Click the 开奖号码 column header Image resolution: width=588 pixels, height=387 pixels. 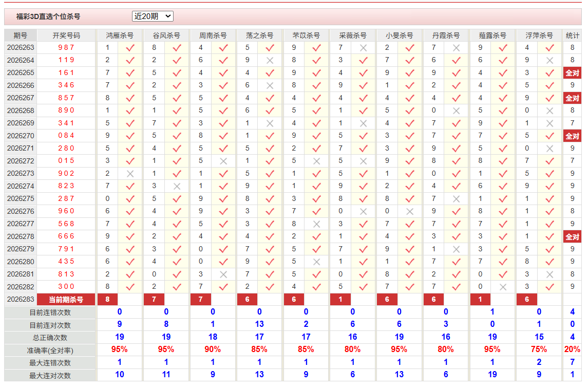66,35
